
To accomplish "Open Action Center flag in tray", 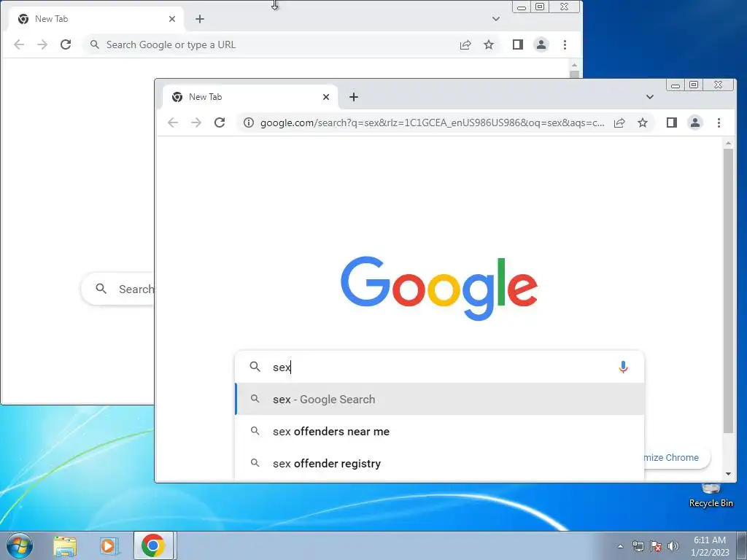I will tap(656, 546).
